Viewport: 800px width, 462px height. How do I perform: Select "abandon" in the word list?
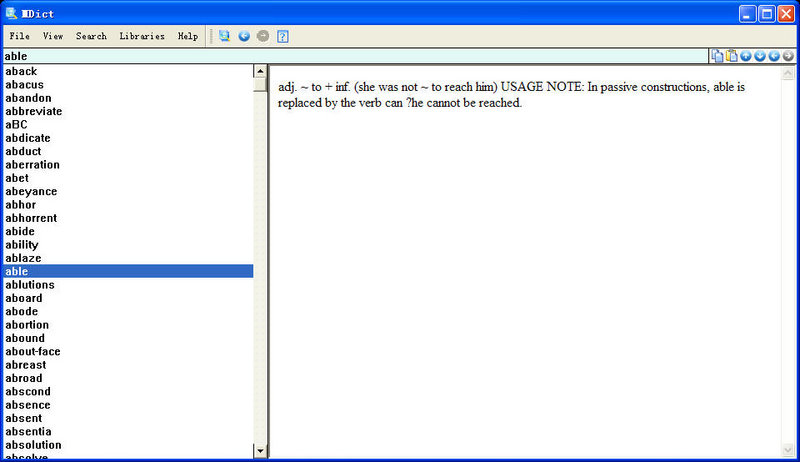[x=28, y=98]
